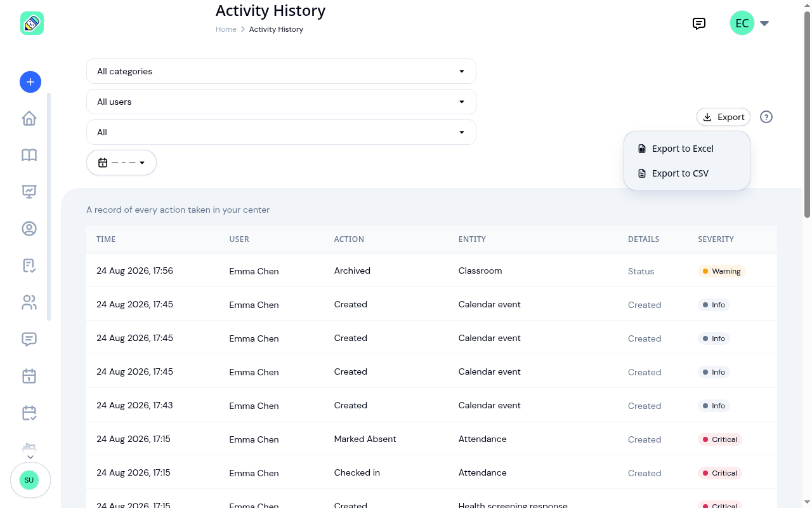Click the "Warning" severity badge
812x508 pixels.
point(721,271)
